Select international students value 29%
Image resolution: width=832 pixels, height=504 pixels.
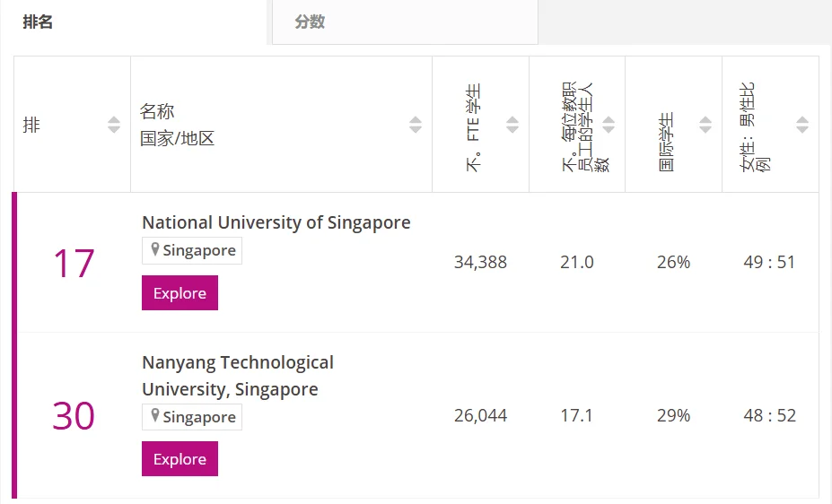[x=673, y=415]
